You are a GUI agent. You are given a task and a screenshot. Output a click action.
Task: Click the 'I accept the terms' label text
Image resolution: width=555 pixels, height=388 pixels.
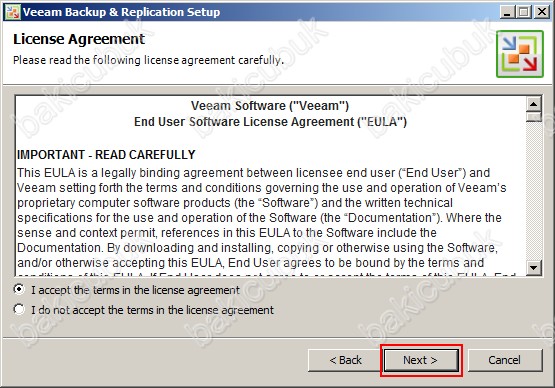[x=135, y=290]
